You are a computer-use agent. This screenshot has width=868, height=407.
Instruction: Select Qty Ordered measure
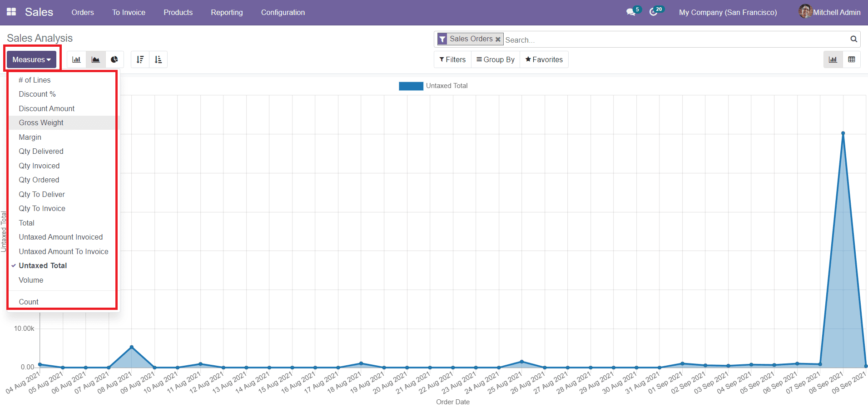64,180
